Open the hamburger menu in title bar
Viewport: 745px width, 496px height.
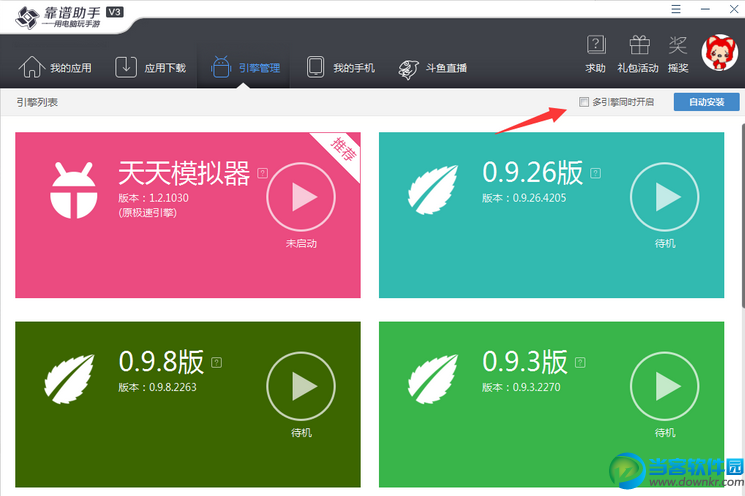point(676,9)
